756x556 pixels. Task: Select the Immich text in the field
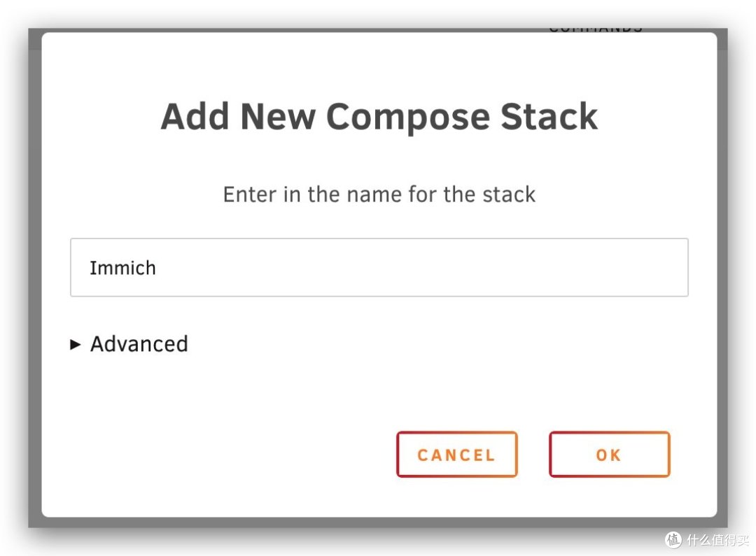122,267
